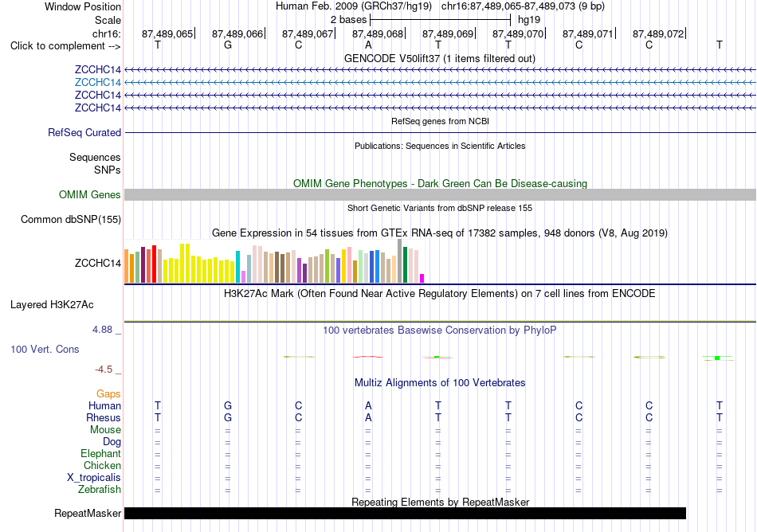This screenshot has height=532, width=757.
Task: Click 'Click to complement -->' to flip bases
Action: point(65,46)
